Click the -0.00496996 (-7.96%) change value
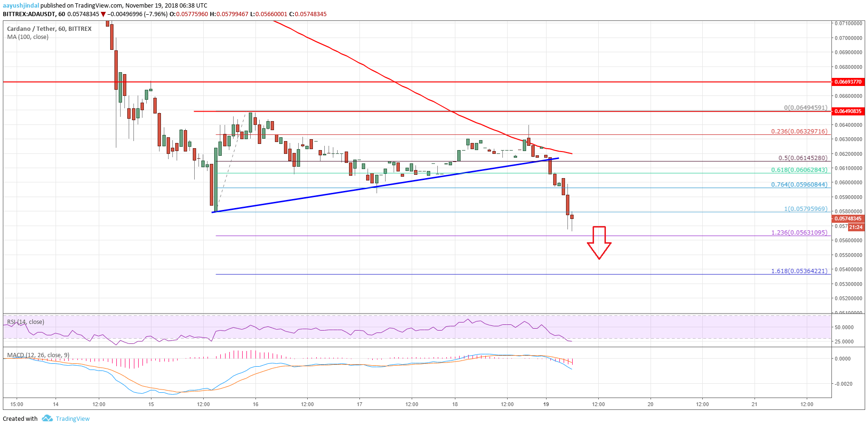The width and height of the screenshot is (868, 427). [x=137, y=14]
